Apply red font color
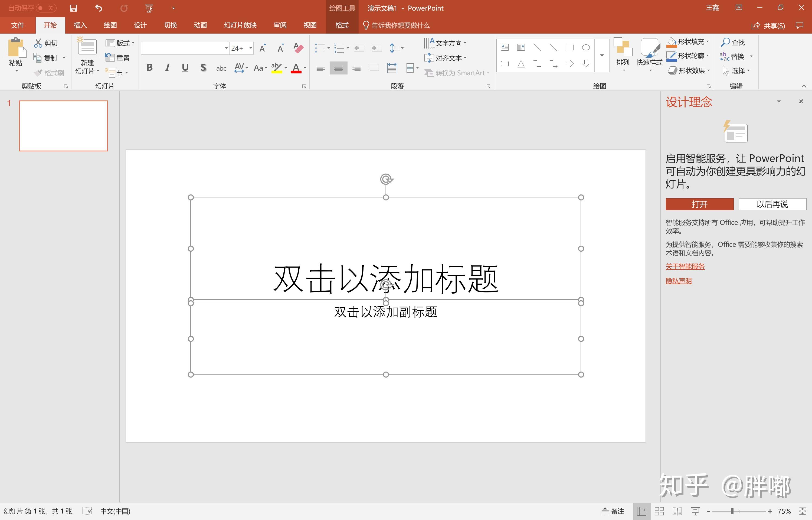Screen dimensions: 812x520 pyautogui.click(x=296, y=68)
